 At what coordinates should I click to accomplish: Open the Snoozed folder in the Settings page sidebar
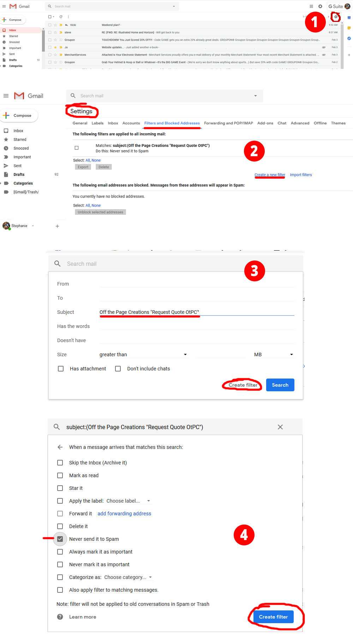(x=21, y=148)
